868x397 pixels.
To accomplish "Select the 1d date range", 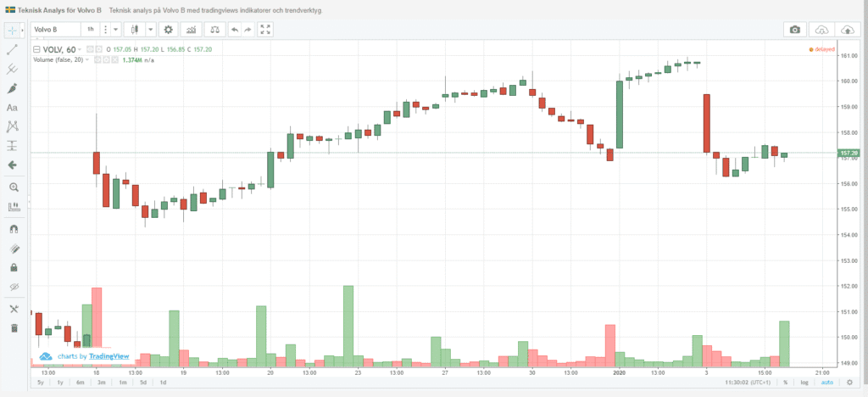I will coord(163,383).
